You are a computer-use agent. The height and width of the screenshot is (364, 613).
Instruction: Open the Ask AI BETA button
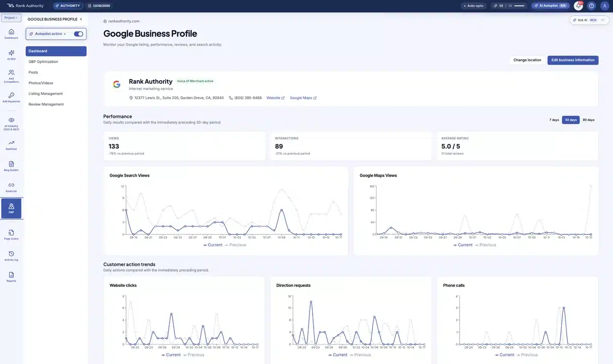tap(590, 20)
